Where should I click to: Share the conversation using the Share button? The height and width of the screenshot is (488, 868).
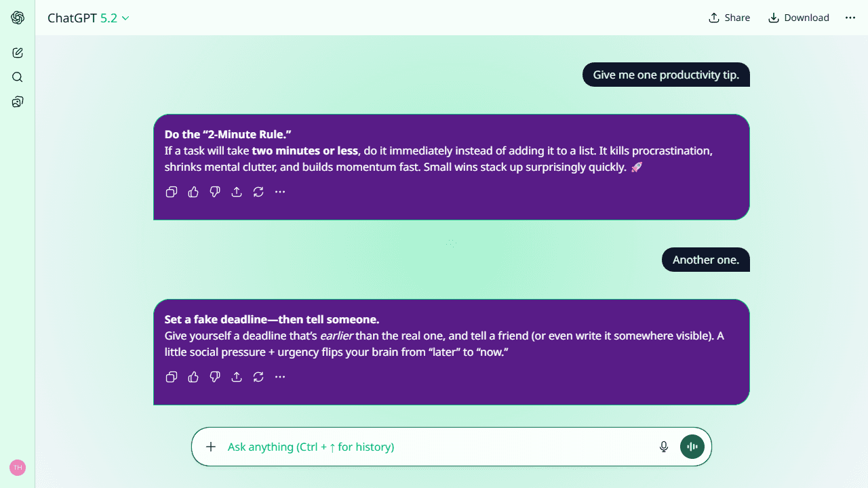(729, 18)
